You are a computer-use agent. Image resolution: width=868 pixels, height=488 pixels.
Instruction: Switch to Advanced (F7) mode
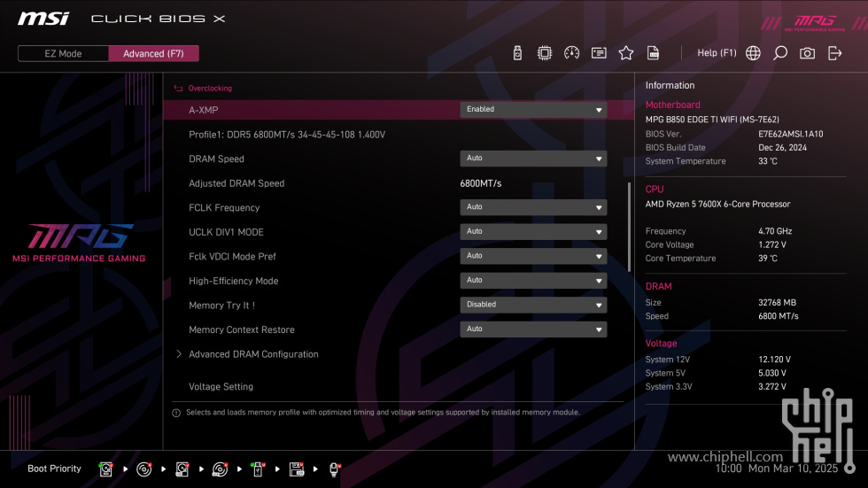(x=153, y=54)
